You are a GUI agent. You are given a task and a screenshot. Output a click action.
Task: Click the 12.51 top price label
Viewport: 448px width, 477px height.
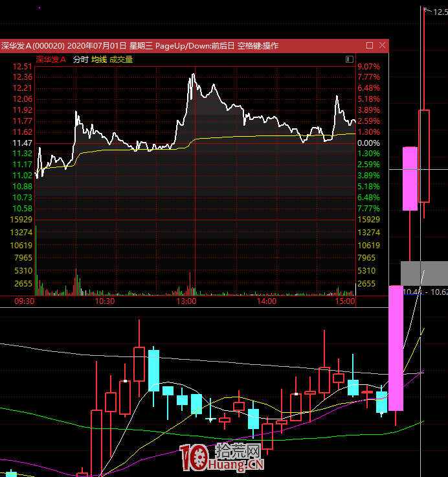click(22, 67)
